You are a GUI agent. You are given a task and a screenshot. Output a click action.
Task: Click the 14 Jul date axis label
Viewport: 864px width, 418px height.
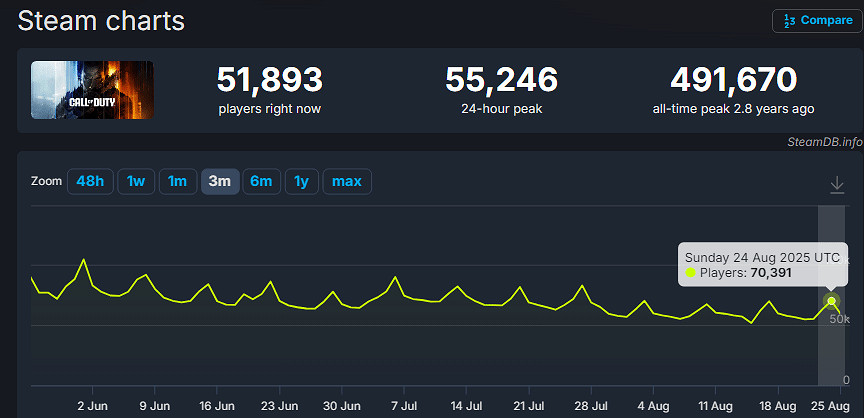(466, 406)
